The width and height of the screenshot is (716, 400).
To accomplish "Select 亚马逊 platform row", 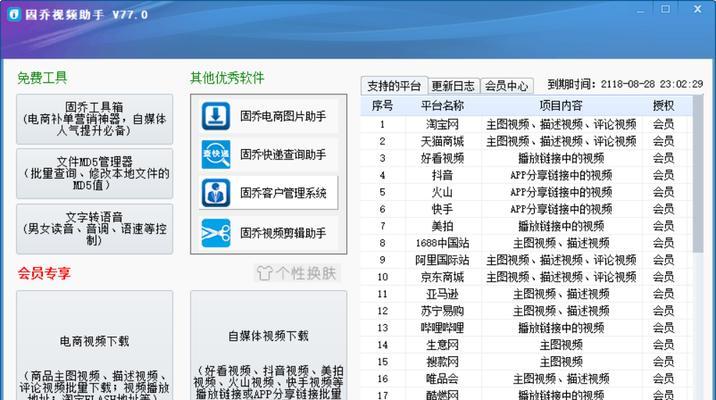I will point(526,294).
